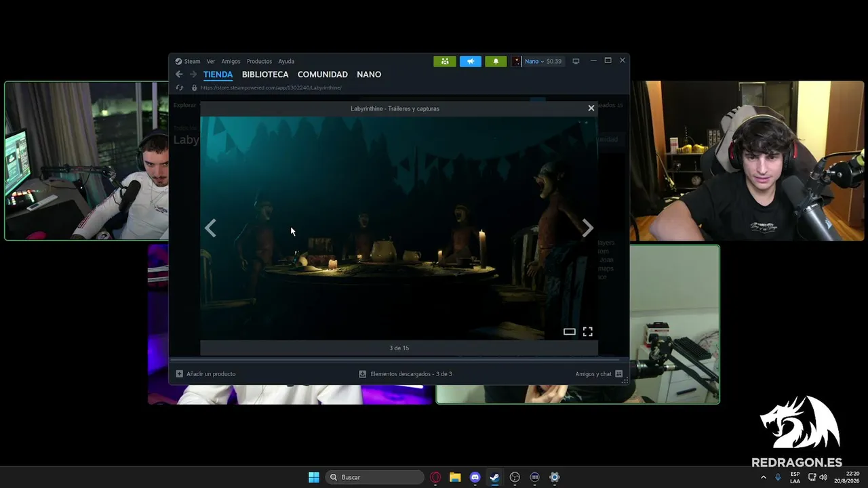Go back using Steam's back arrow
This screenshot has width=868, height=488.
pyautogui.click(x=179, y=75)
